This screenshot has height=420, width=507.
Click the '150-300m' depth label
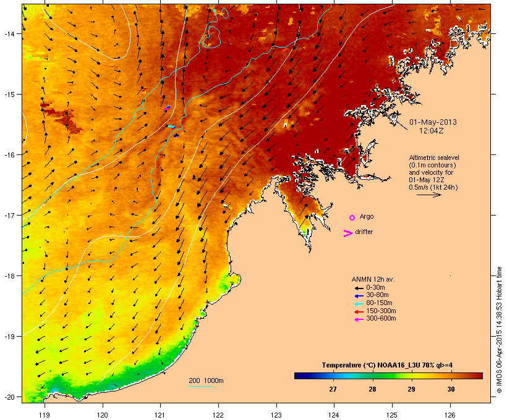(381, 311)
